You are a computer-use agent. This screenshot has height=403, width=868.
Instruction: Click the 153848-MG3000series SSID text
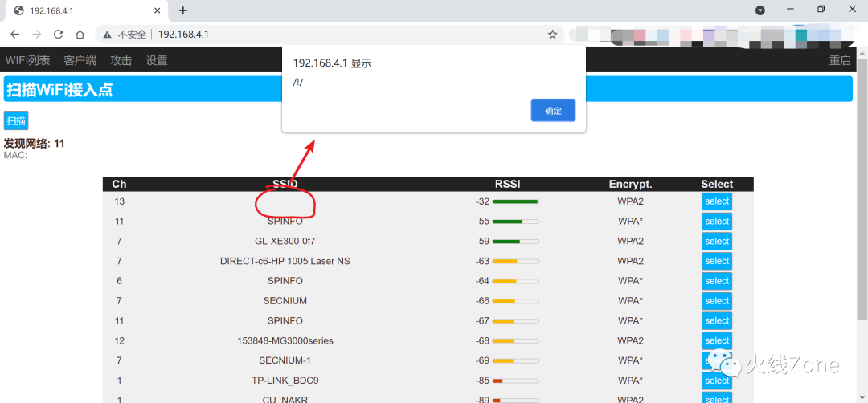285,340
